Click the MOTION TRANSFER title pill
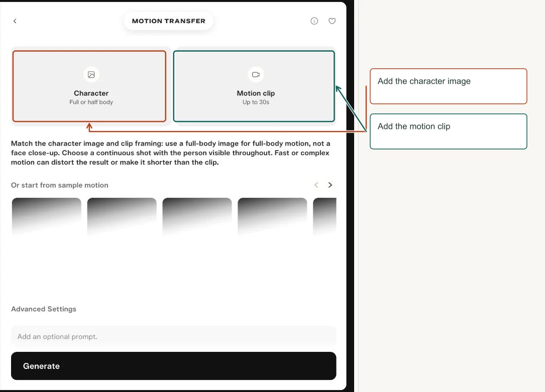The width and height of the screenshot is (545, 392). (169, 21)
